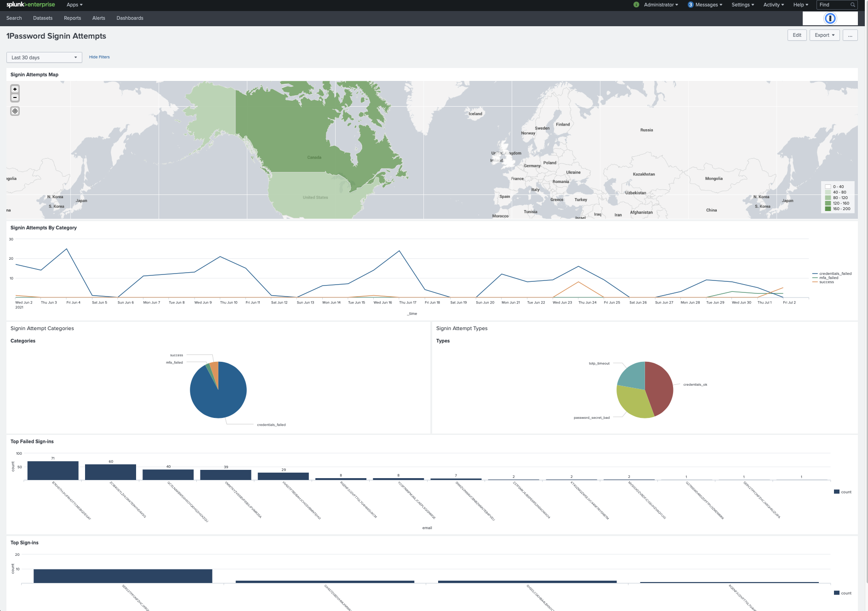868x611 pixels.
Task: Click the search magnifier in Find box
Action: [x=853, y=5]
